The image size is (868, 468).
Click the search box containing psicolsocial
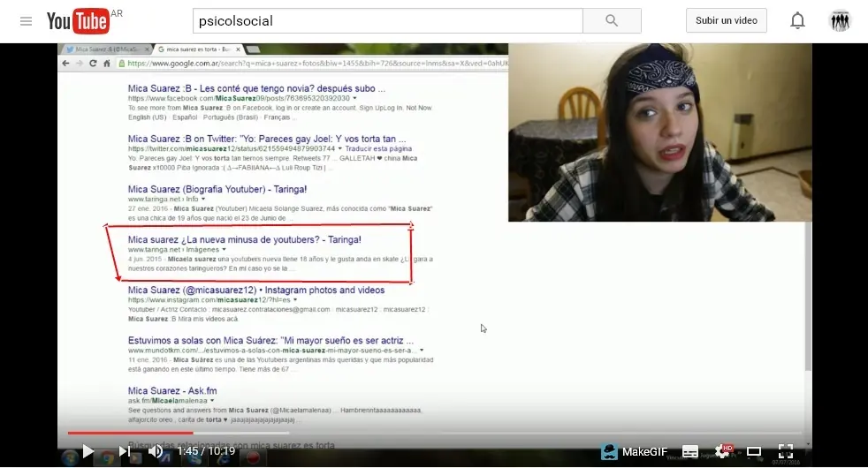(x=387, y=21)
